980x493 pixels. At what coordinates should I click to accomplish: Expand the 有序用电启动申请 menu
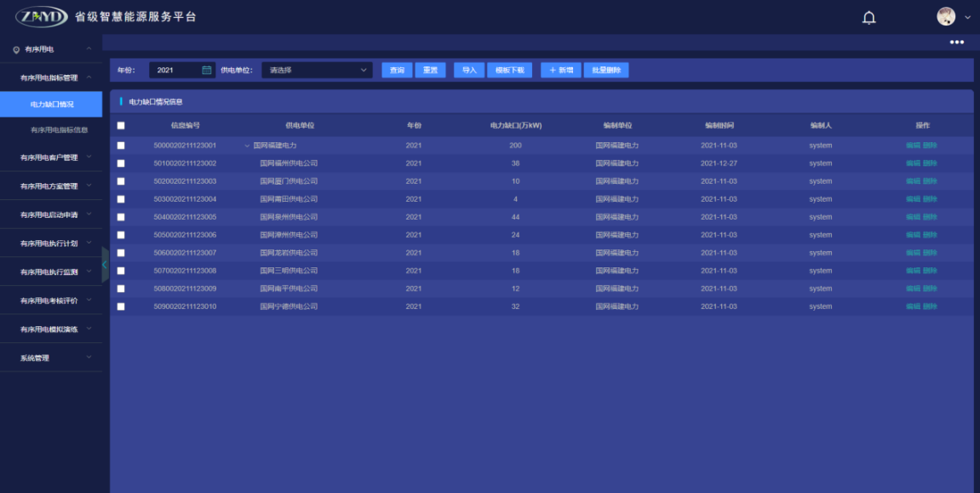click(89, 215)
